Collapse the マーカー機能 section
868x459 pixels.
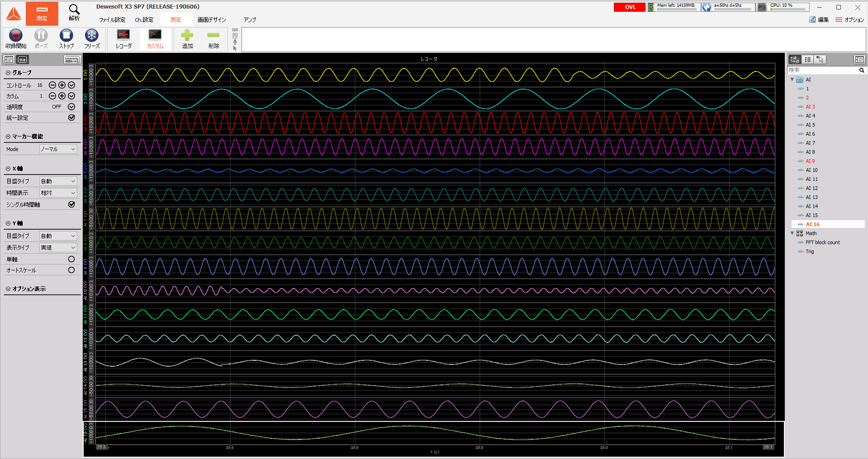8,136
